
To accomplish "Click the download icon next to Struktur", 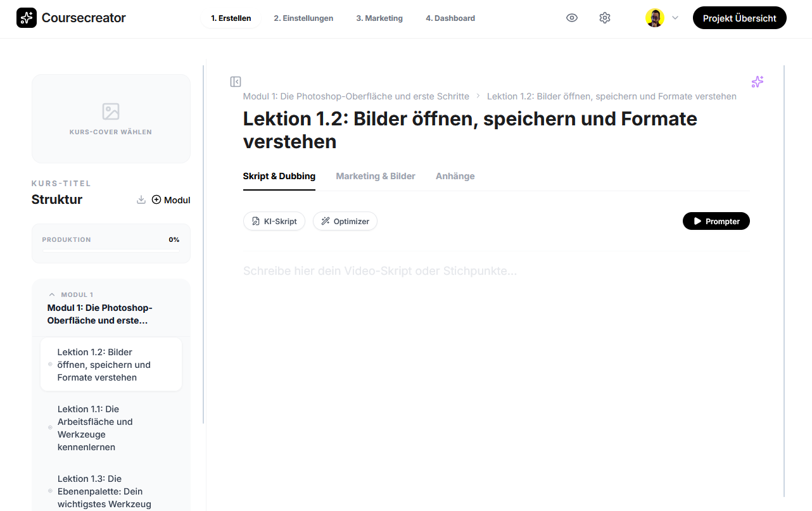I will [141, 199].
